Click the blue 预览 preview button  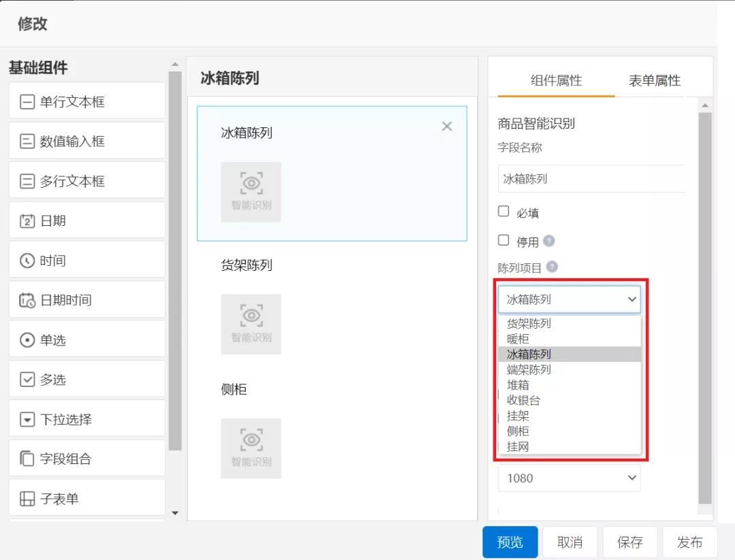point(509,542)
